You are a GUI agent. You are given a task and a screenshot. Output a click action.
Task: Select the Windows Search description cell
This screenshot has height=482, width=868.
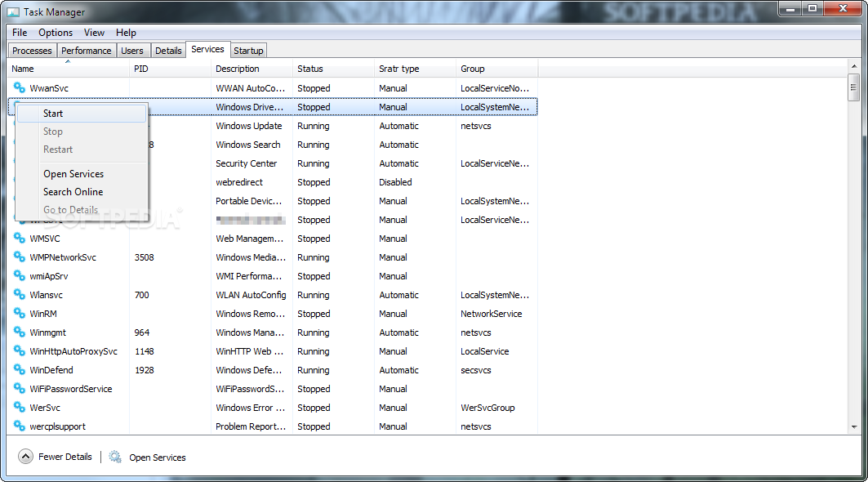coord(248,145)
